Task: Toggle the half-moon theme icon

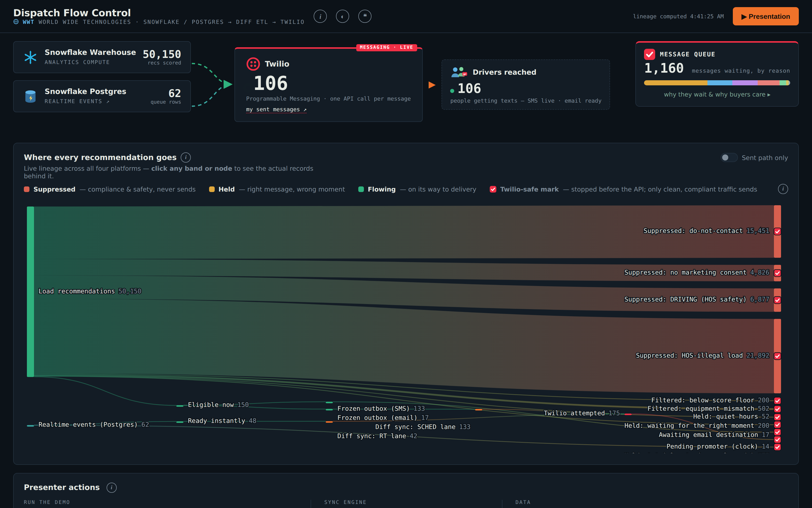Action: [342, 16]
